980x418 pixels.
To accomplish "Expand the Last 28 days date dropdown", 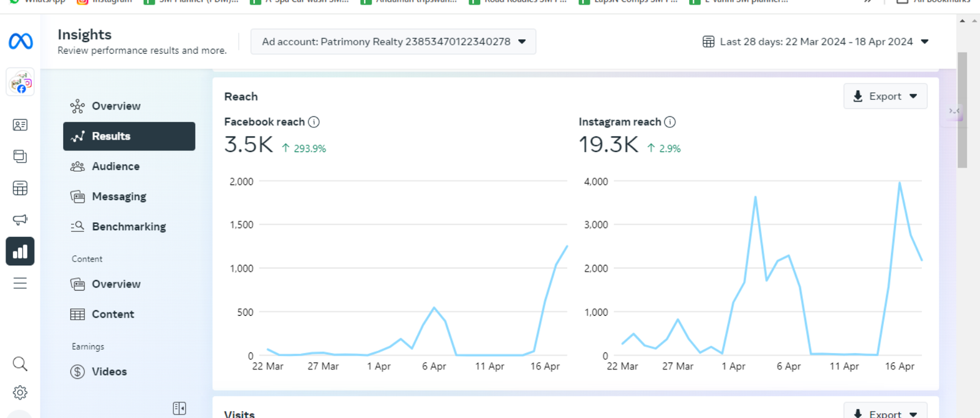I will coord(815,42).
